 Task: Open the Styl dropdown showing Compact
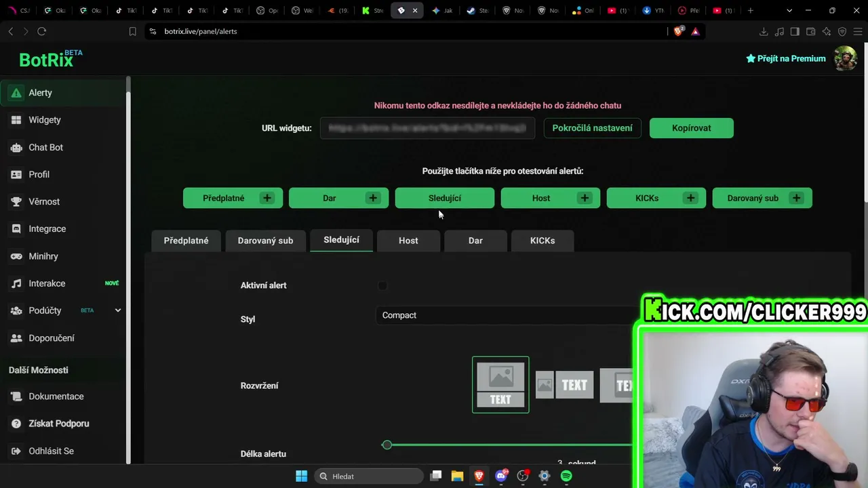[x=505, y=315]
